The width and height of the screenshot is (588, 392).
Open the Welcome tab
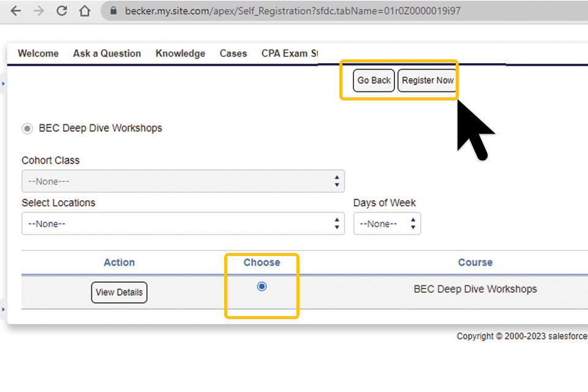point(38,53)
